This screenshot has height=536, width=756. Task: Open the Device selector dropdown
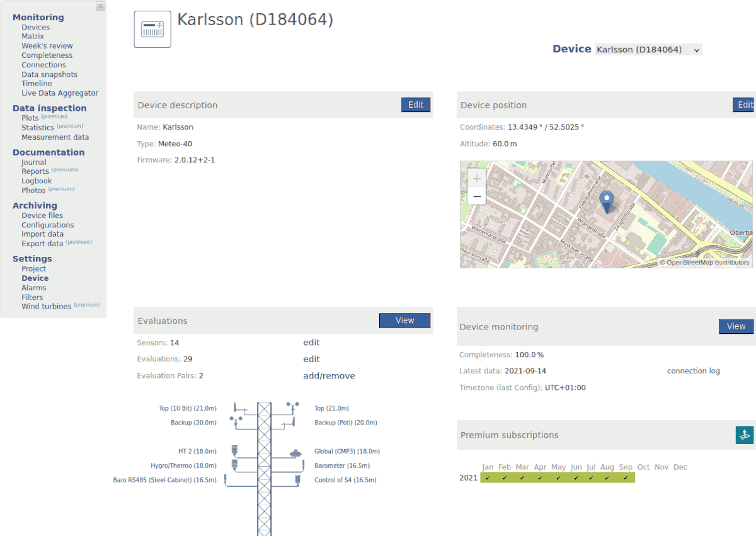coord(648,49)
